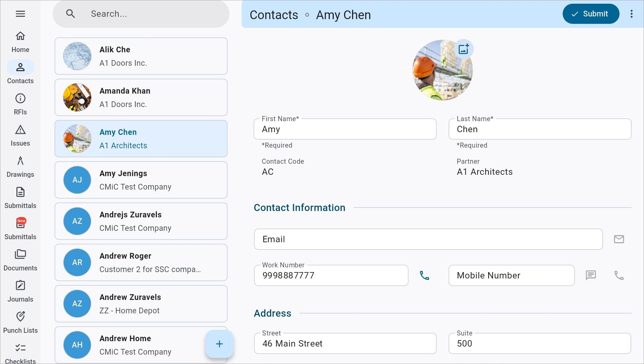Screen dimensions: 644x364
Task: Open the three-dot more options menu
Action: (631, 14)
